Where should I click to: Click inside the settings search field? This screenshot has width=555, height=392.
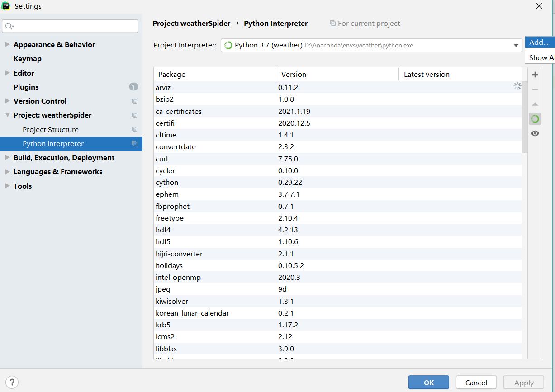(x=70, y=26)
